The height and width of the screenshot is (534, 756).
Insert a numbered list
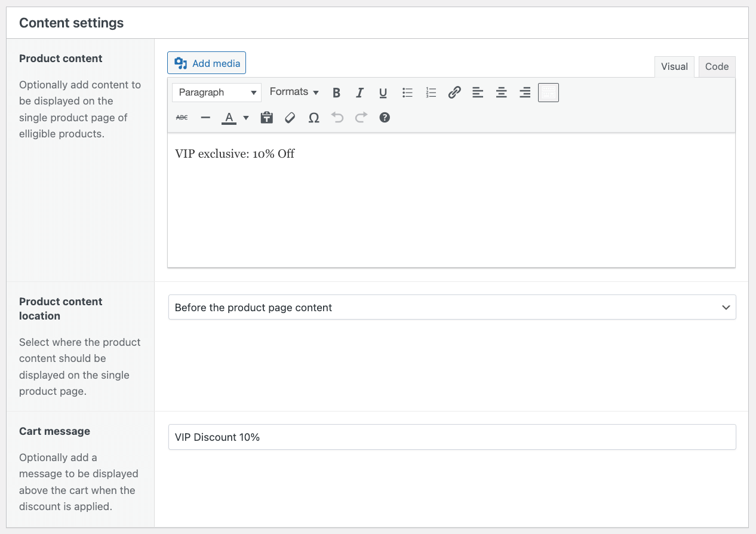[431, 92]
